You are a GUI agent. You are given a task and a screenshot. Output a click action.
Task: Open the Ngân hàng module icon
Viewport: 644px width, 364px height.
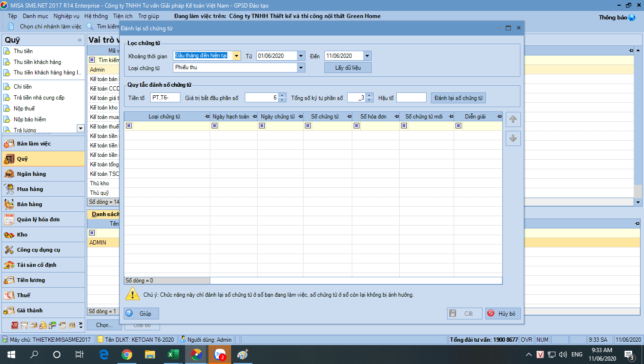[9, 174]
